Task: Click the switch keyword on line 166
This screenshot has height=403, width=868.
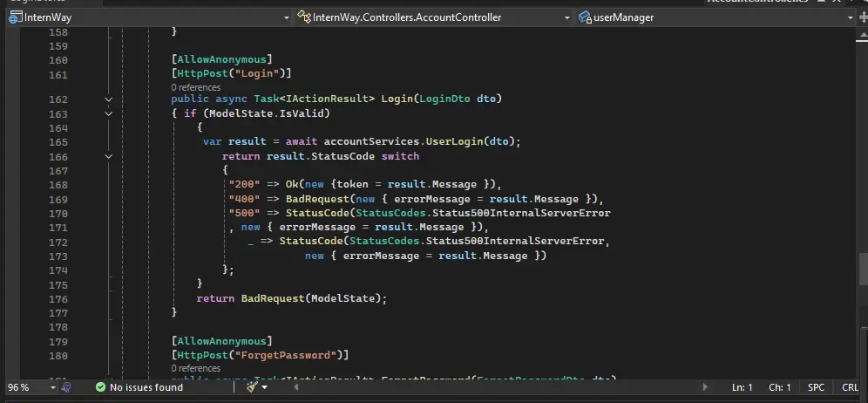Action: 400,156
